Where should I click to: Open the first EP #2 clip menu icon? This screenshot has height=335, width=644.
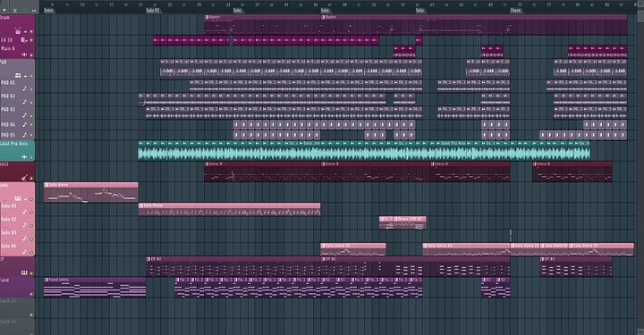pos(148,259)
